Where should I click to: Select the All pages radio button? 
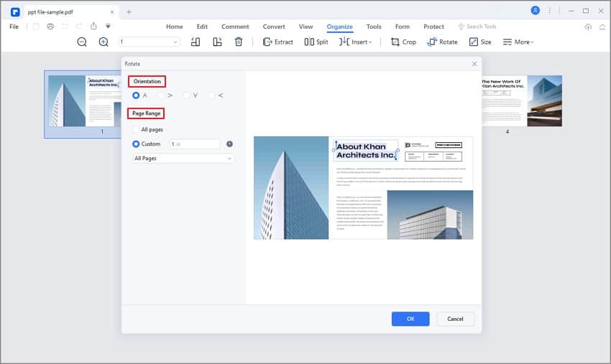[x=136, y=129]
